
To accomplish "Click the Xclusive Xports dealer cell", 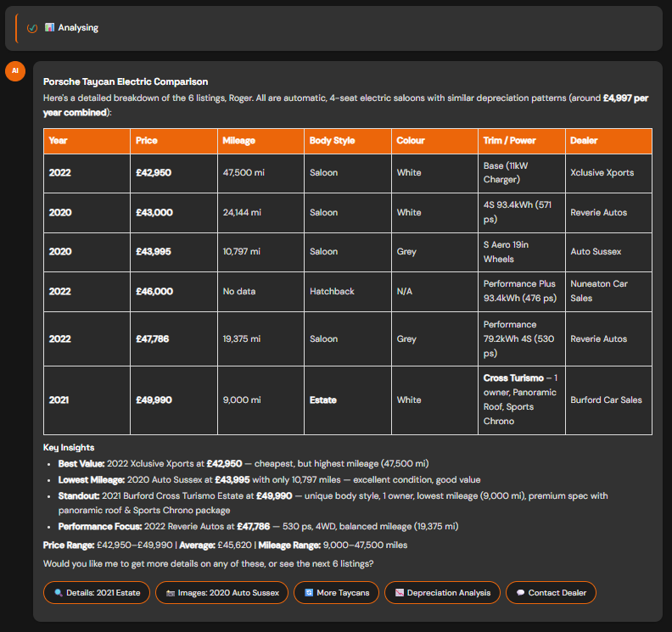I will [x=609, y=173].
